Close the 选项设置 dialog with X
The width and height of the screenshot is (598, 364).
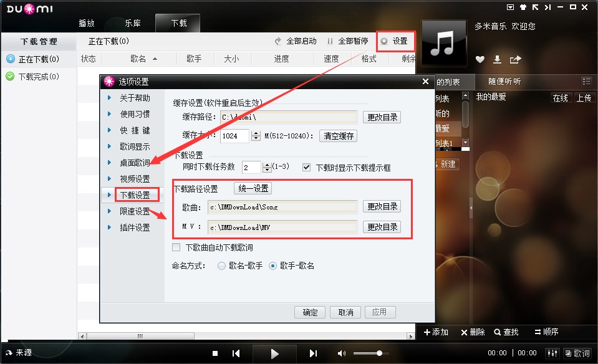click(x=426, y=81)
